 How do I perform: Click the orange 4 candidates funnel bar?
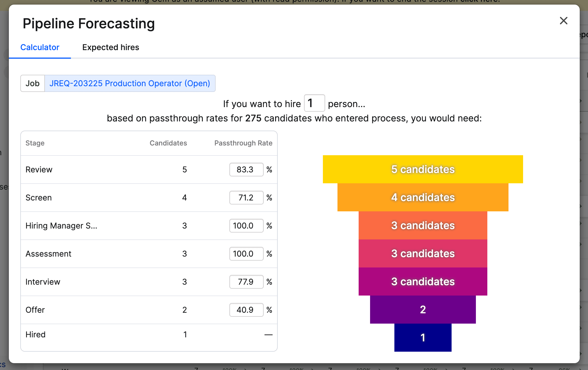tap(423, 197)
